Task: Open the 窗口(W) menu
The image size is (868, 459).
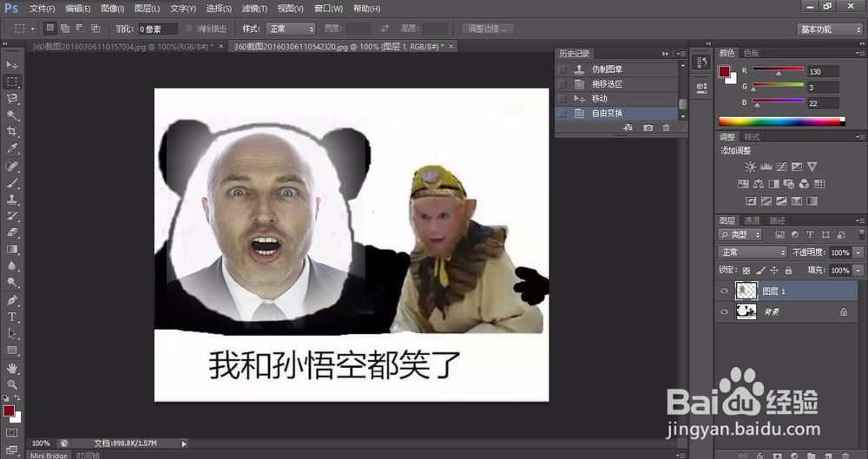Action: pos(328,9)
